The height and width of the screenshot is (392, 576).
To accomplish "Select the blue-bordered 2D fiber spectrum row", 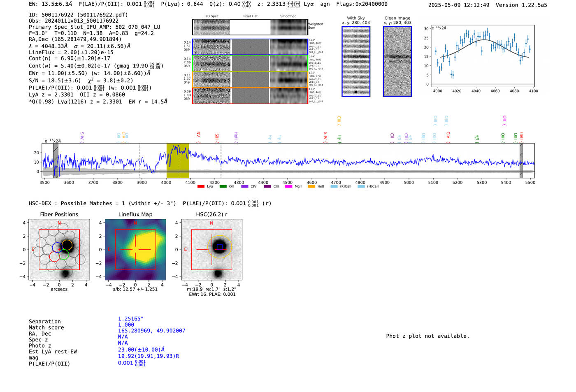I will point(250,47).
